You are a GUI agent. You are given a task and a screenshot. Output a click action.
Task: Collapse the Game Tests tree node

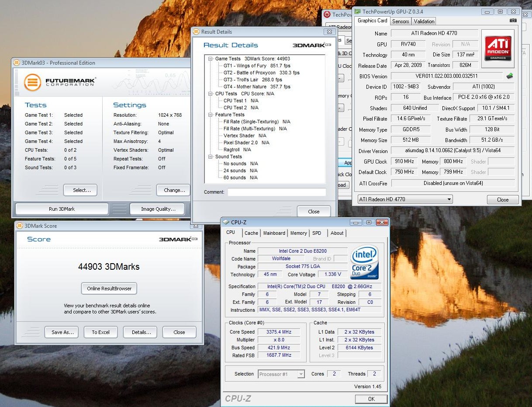[211, 59]
